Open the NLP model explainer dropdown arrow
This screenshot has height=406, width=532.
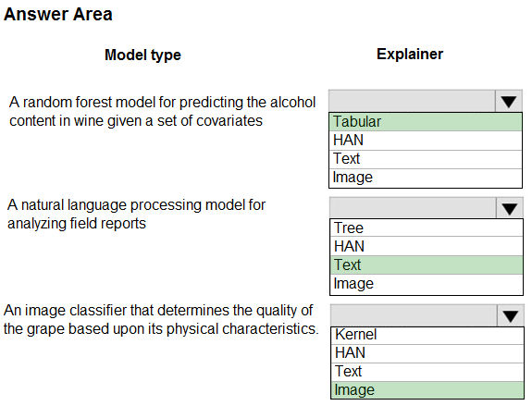click(x=509, y=208)
